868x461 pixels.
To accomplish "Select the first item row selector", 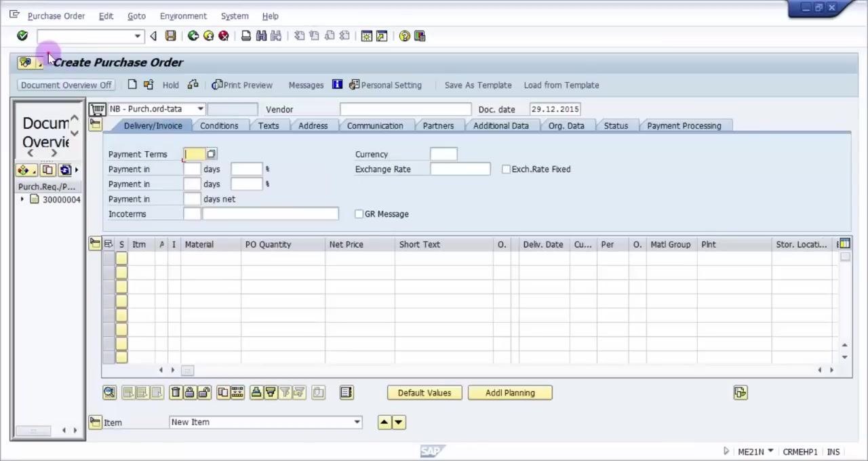I will point(108,258).
